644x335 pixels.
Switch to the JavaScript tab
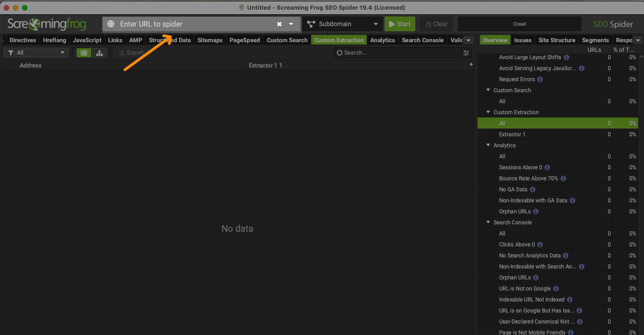[x=87, y=40]
